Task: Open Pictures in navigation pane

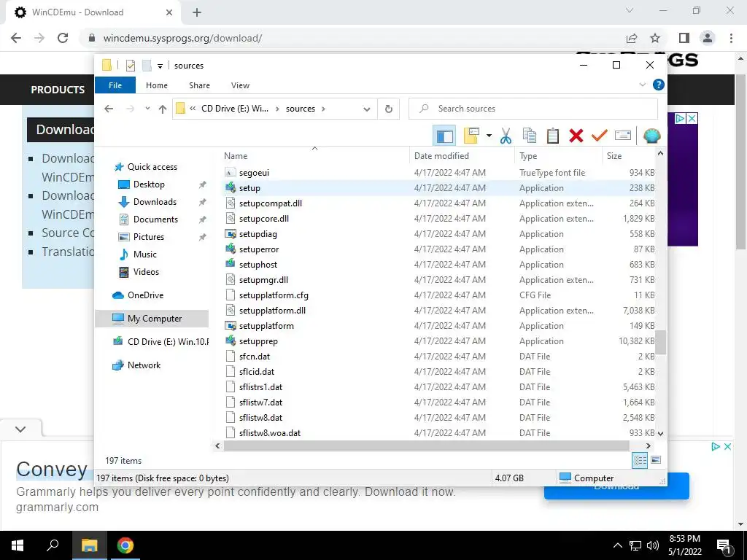Action: 148,237
